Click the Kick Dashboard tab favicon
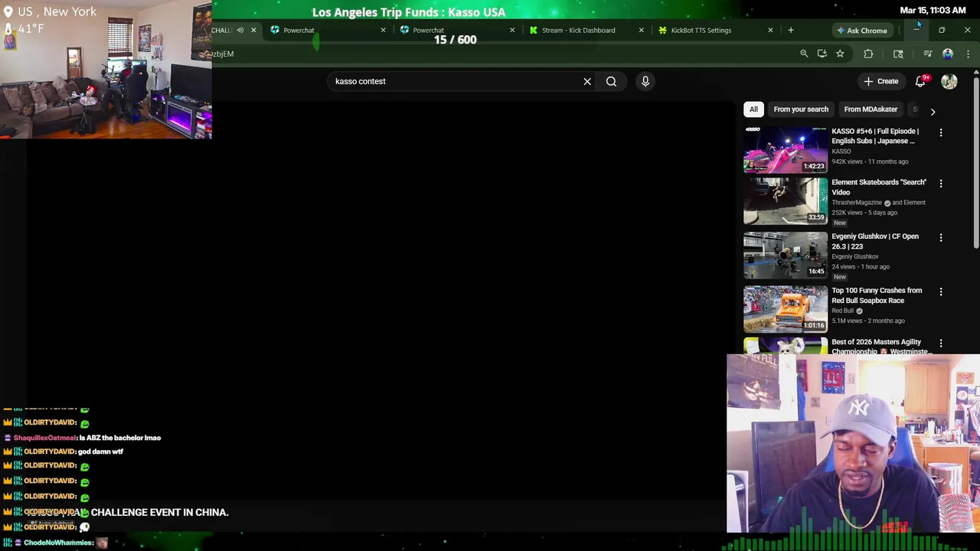 coord(534,30)
